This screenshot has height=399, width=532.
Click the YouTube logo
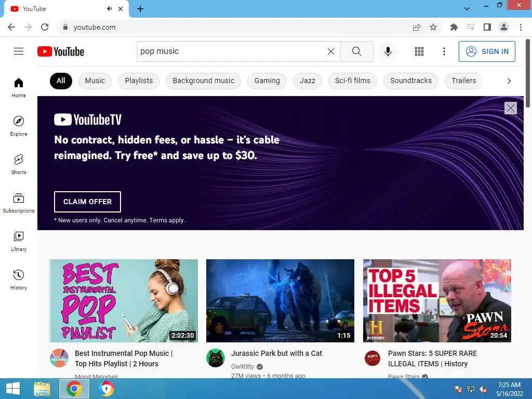61,51
